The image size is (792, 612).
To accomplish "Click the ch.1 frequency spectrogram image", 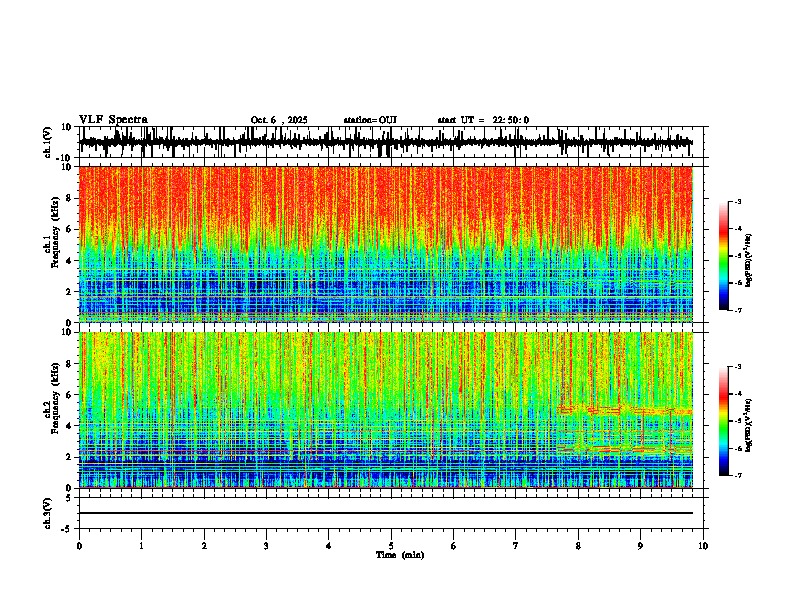I will 385,244.
